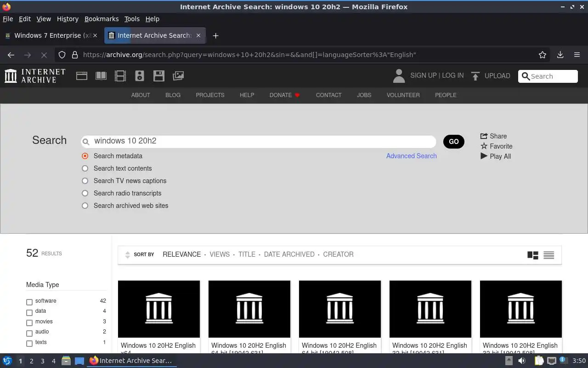The width and height of the screenshot is (588, 368).
Task: Click the user avatar icon
Action: pyautogui.click(x=399, y=76)
